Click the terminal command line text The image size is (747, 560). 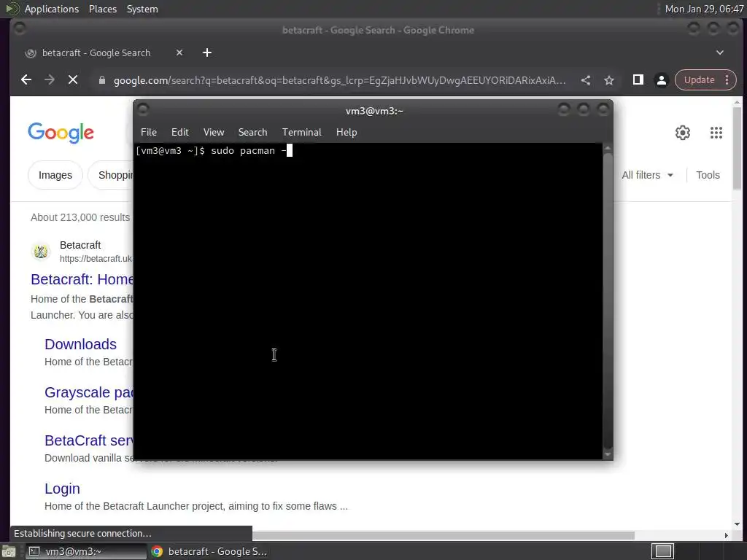click(x=214, y=151)
